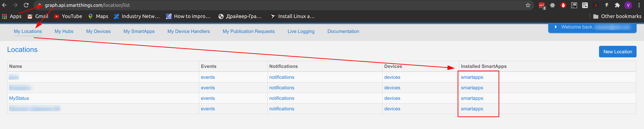Open the Apps grid bookmark
The height and width of the screenshot is (129, 644).
pyautogui.click(x=11, y=16)
